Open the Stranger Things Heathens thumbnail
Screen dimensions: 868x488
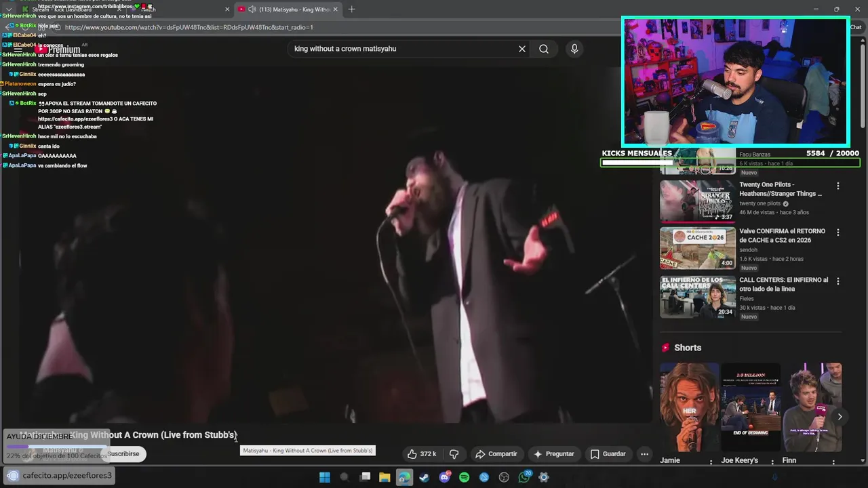pos(698,201)
